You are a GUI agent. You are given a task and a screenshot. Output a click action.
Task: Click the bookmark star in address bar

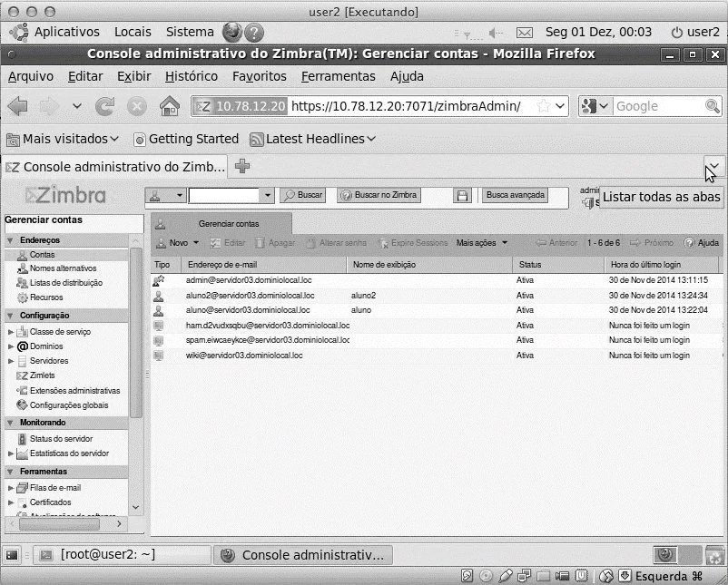(543, 106)
